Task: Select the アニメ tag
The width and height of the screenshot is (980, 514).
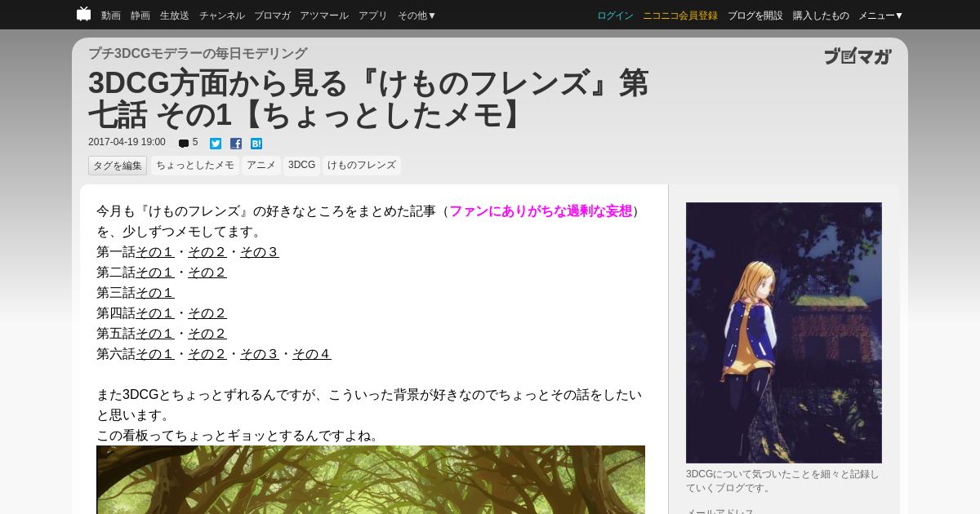Action: tap(261, 166)
